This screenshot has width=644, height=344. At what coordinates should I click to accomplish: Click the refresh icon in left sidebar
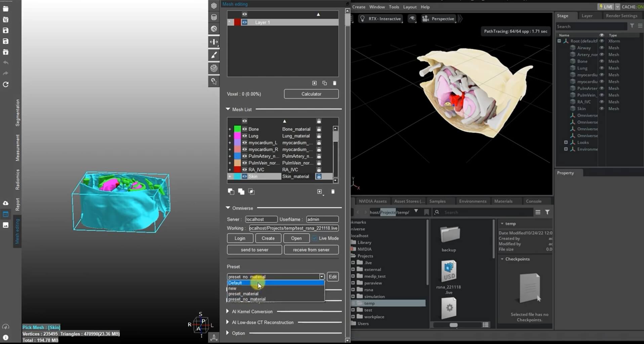tap(6, 84)
